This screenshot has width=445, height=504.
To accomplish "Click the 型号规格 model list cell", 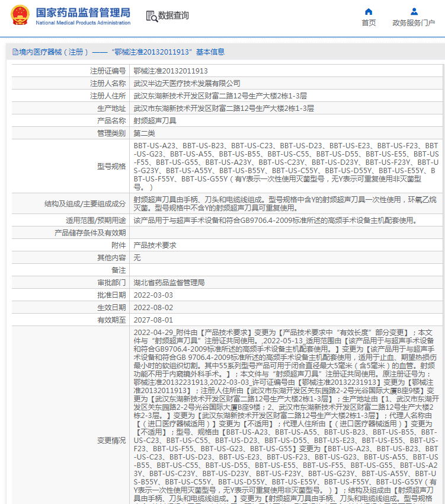I will click(286, 167).
